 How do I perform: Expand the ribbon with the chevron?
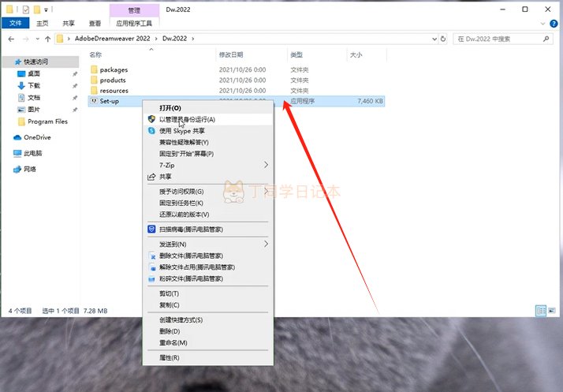click(542, 24)
